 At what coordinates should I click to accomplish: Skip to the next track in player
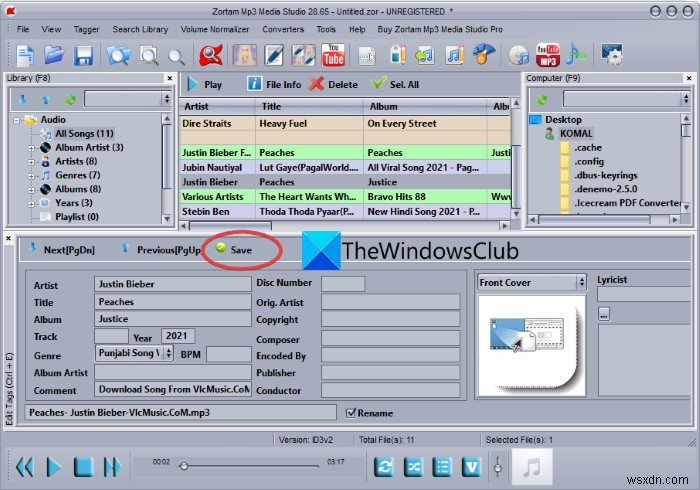[x=112, y=467]
